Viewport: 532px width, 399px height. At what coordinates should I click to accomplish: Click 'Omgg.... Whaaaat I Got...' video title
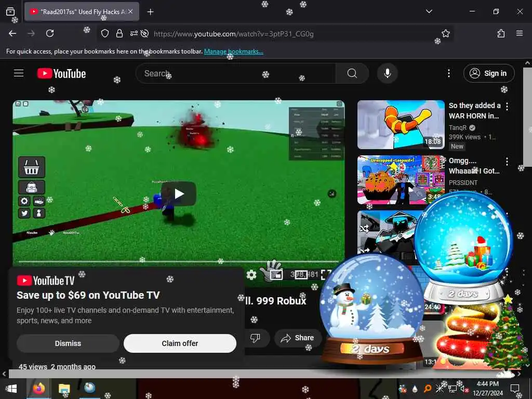click(474, 166)
